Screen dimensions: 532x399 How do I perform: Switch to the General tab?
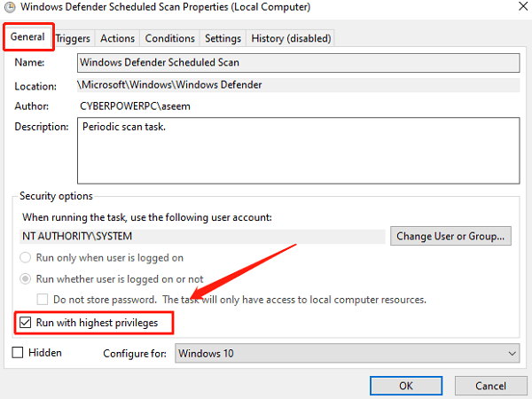(27, 36)
